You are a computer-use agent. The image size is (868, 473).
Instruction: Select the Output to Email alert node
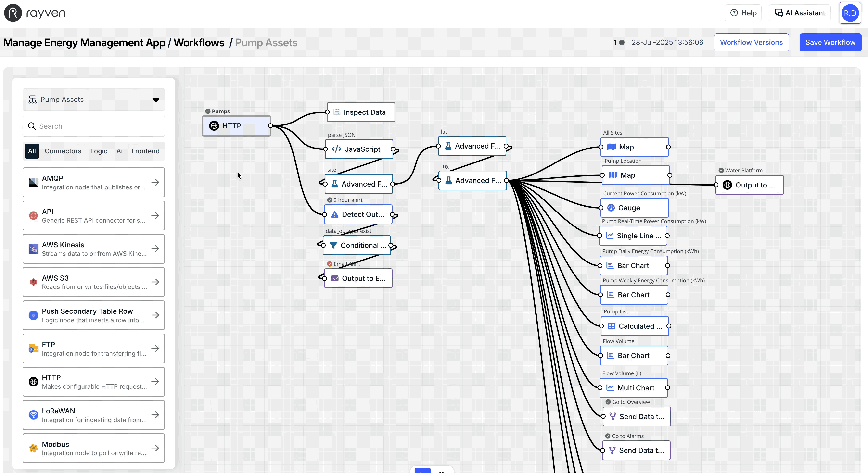358,278
